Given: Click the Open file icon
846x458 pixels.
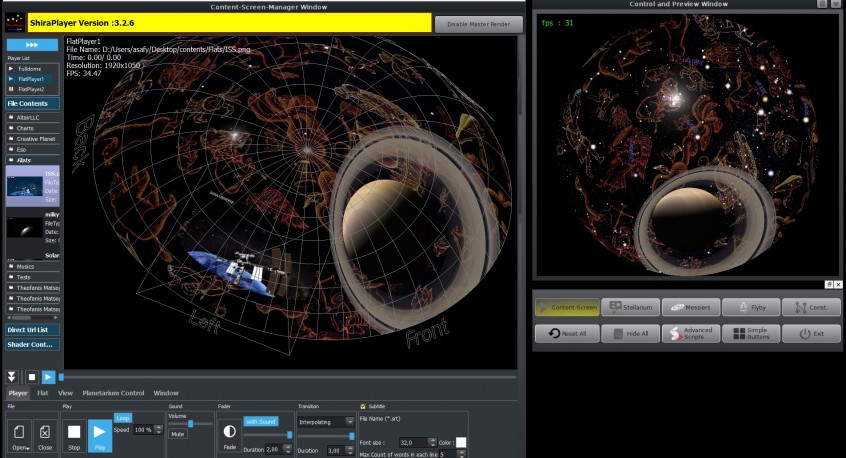Looking at the screenshot, I should pos(19,436).
